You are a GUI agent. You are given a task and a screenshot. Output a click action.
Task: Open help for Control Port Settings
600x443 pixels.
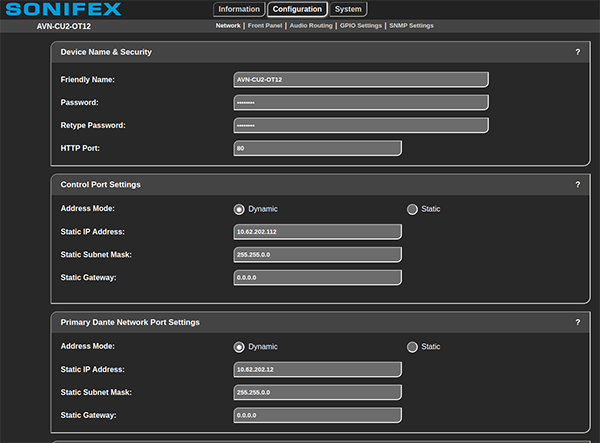[x=577, y=185]
